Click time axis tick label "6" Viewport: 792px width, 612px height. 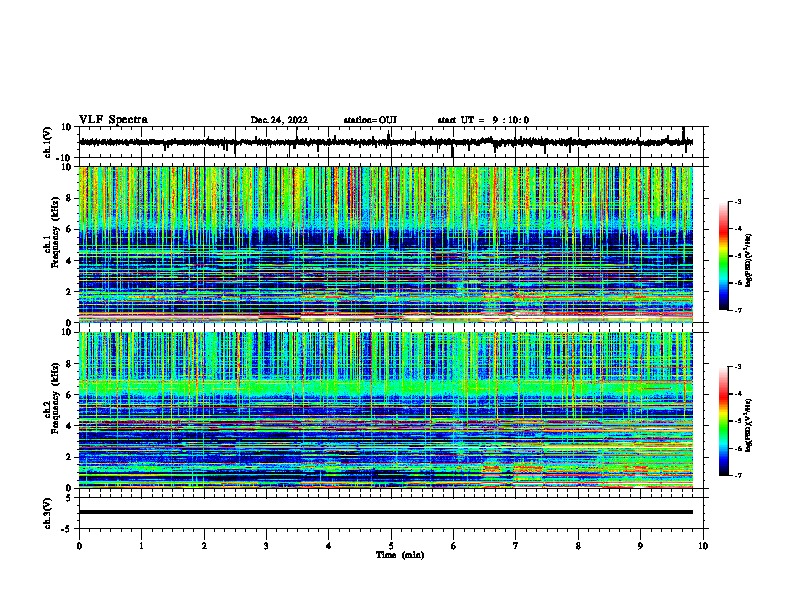pos(454,546)
